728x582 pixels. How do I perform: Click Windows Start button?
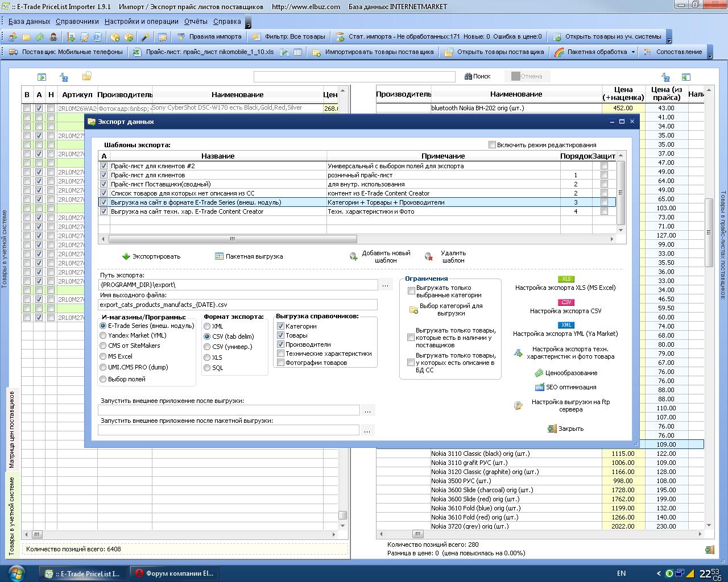tap(16, 572)
